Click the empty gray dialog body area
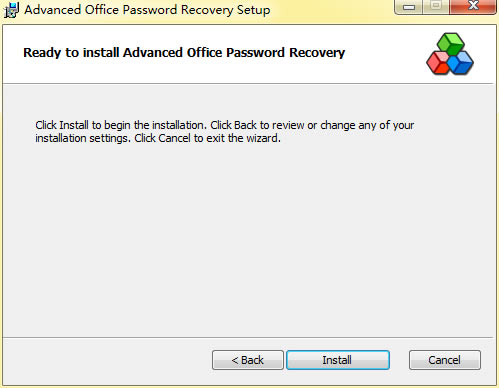Screen dimensions: 499x388 [x=248, y=240]
